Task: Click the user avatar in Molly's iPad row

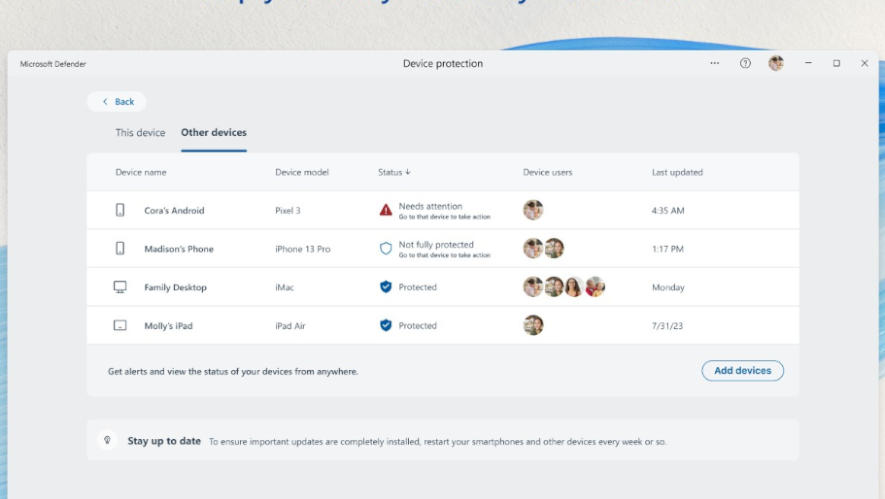Action: tap(533, 325)
